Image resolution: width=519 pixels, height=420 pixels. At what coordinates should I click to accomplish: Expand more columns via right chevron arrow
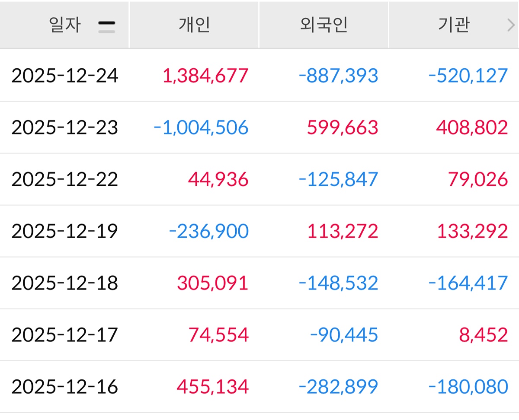click(x=511, y=26)
